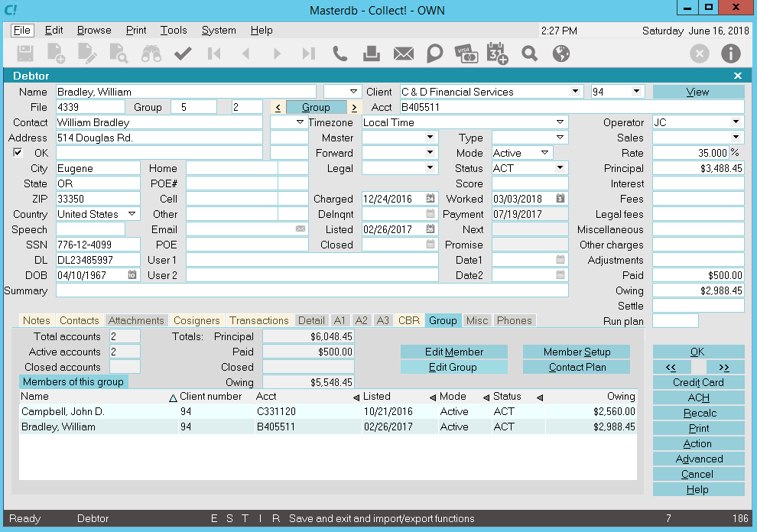Expand the Status ACT dropdown
Image resolution: width=757 pixels, height=532 pixels.
(560, 168)
